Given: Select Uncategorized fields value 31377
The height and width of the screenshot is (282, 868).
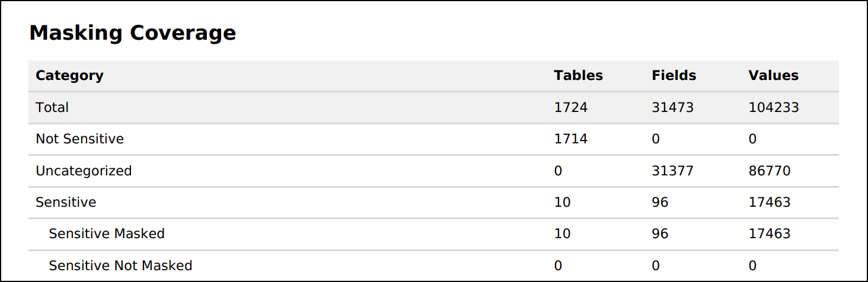Looking at the screenshot, I should click(x=672, y=171).
